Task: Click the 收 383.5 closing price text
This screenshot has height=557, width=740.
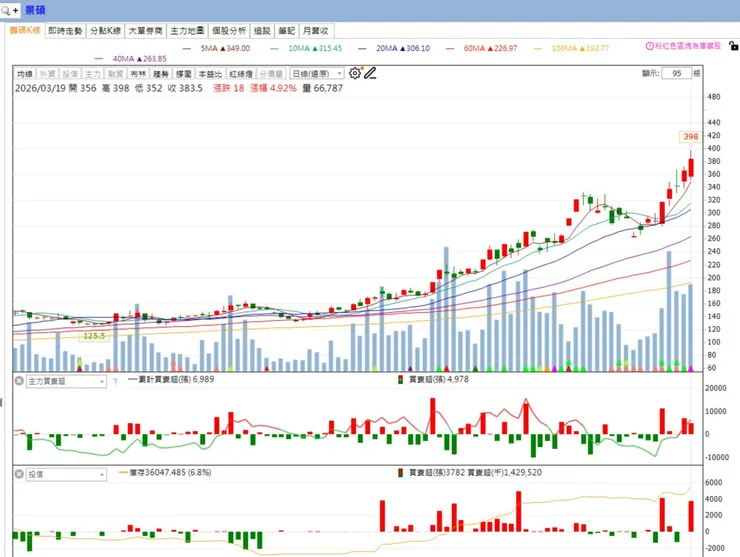Action: click(185, 88)
